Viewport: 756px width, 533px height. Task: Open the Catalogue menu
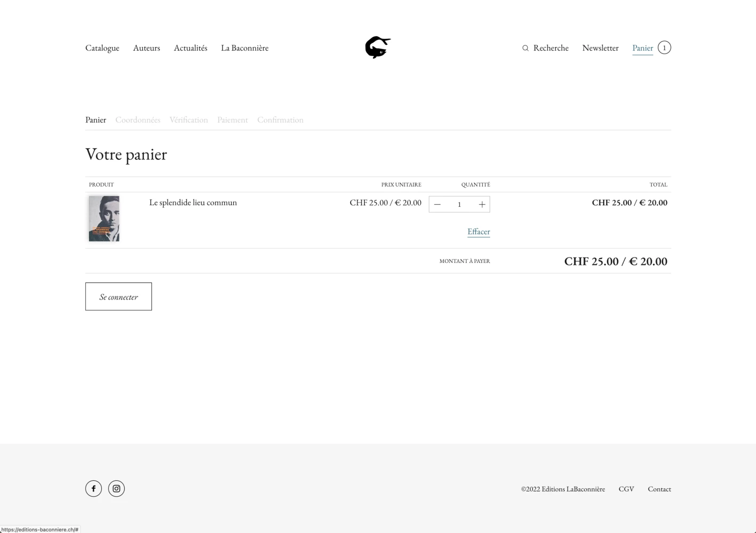tap(102, 48)
